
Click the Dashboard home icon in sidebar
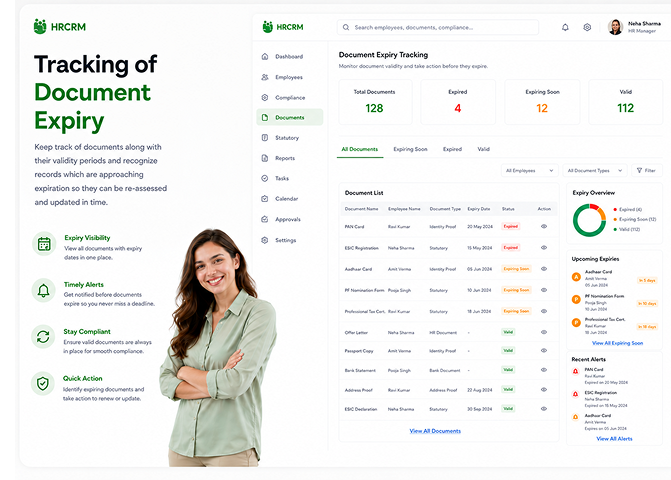[x=264, y=56]
